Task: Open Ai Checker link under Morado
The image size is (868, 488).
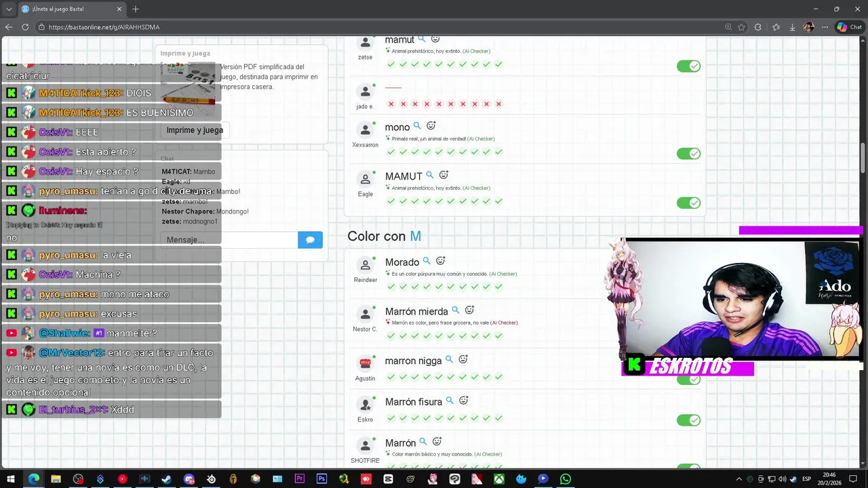Action: point(502,274)
